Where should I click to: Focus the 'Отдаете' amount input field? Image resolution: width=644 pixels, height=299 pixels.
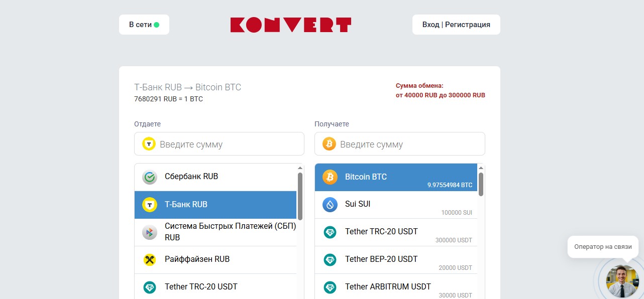[219, 144]
